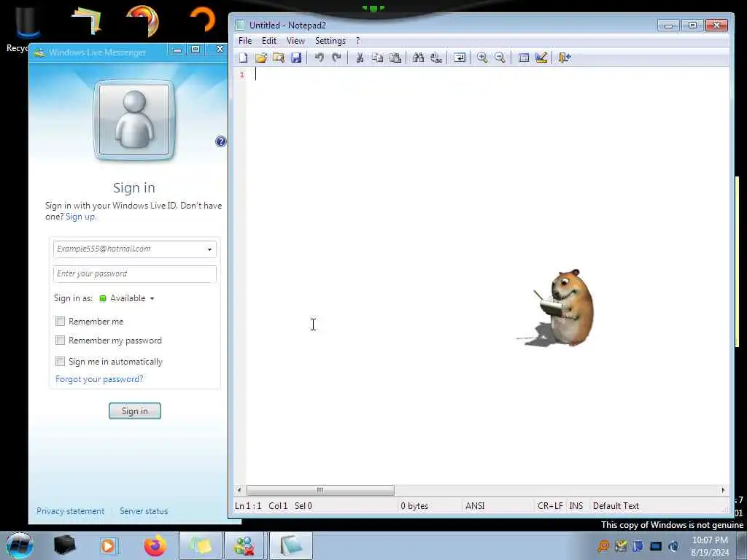Click the CR+LF line ending indicator
The width and height of the screenshot is (747, 560).
(x=550, y=506)
